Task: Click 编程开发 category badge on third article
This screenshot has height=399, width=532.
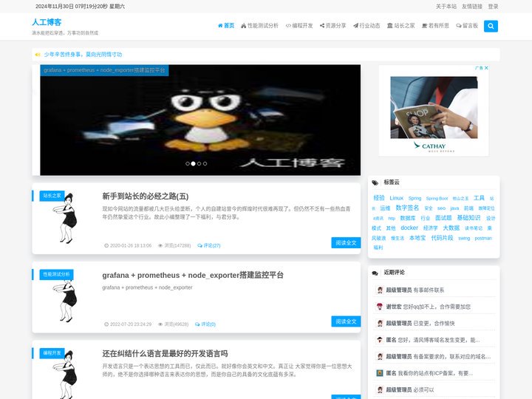Action: click(52, 353)
